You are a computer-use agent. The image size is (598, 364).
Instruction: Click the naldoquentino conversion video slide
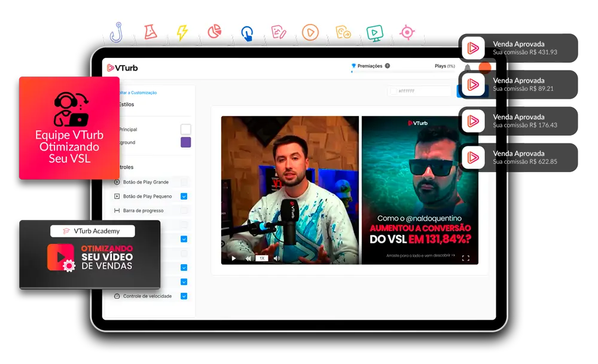tap(420, 190)
